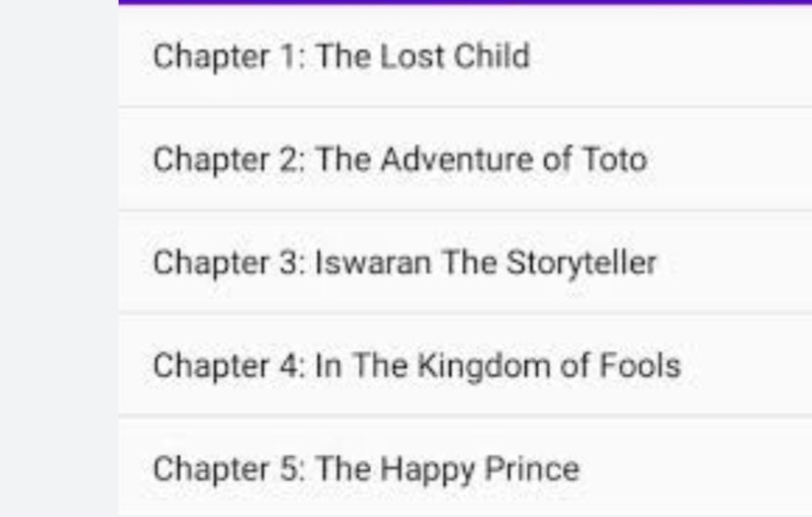Click the 'Adventure of Toto' title text

pyautogui.click(x=514, y=159)
